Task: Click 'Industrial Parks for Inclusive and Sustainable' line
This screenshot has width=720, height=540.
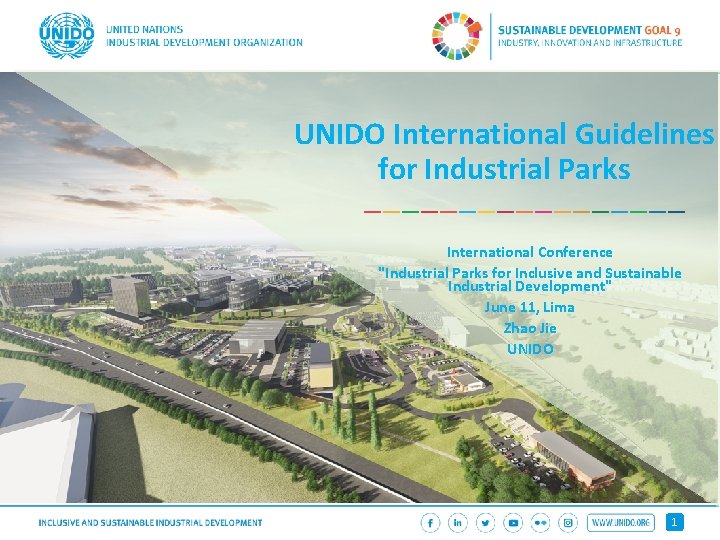Action: [529, 273]
